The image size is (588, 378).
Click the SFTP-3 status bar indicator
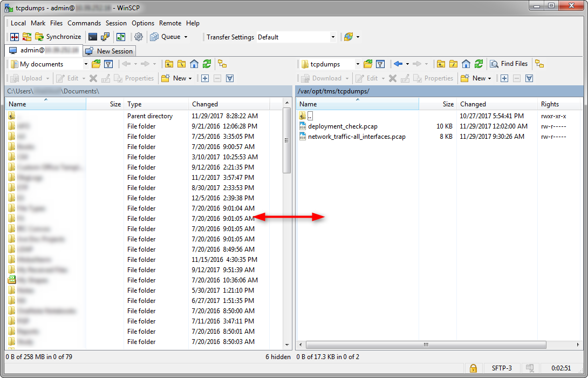pos(502,368)
